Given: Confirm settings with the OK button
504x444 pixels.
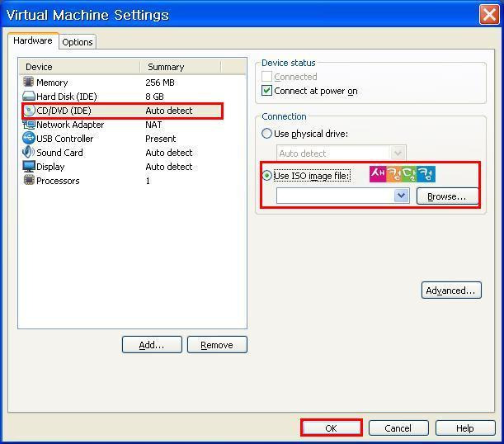Looking at the screenshot, I should coord(332,428).
